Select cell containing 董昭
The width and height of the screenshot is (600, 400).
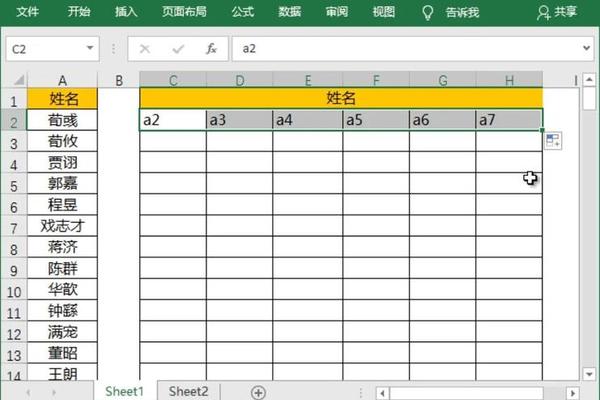[62, 353]
